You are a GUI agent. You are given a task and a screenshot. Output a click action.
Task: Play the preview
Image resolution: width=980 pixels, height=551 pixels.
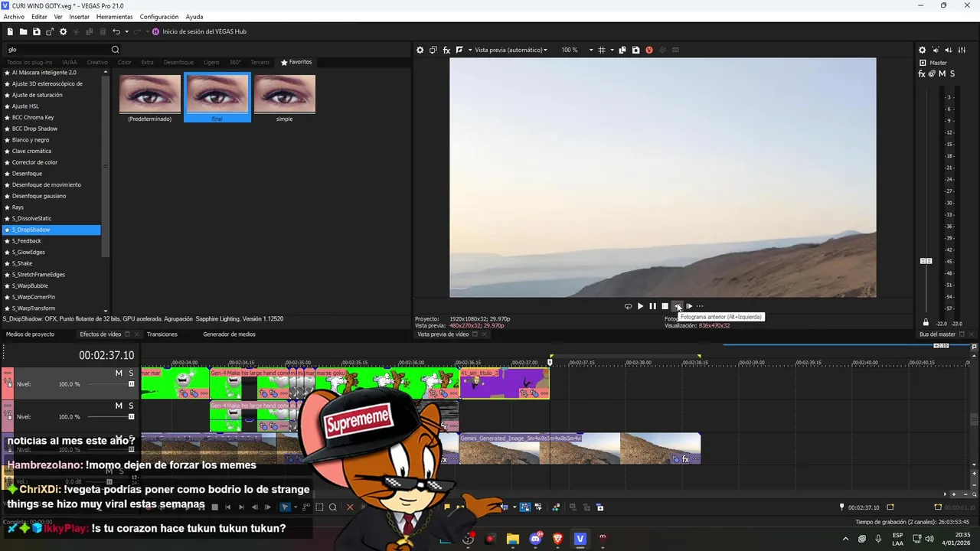click(640, 306)
